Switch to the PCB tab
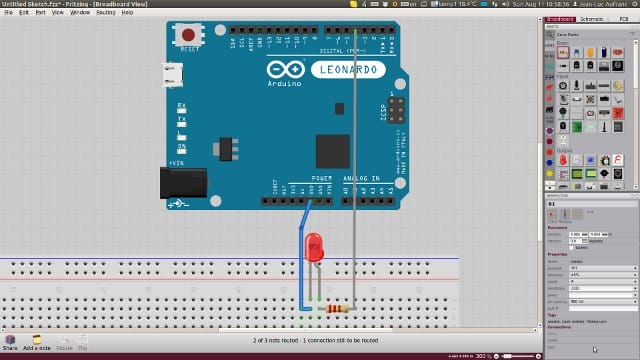The height and width of the screenshot is (360, 640). click(x=623, y=19)
